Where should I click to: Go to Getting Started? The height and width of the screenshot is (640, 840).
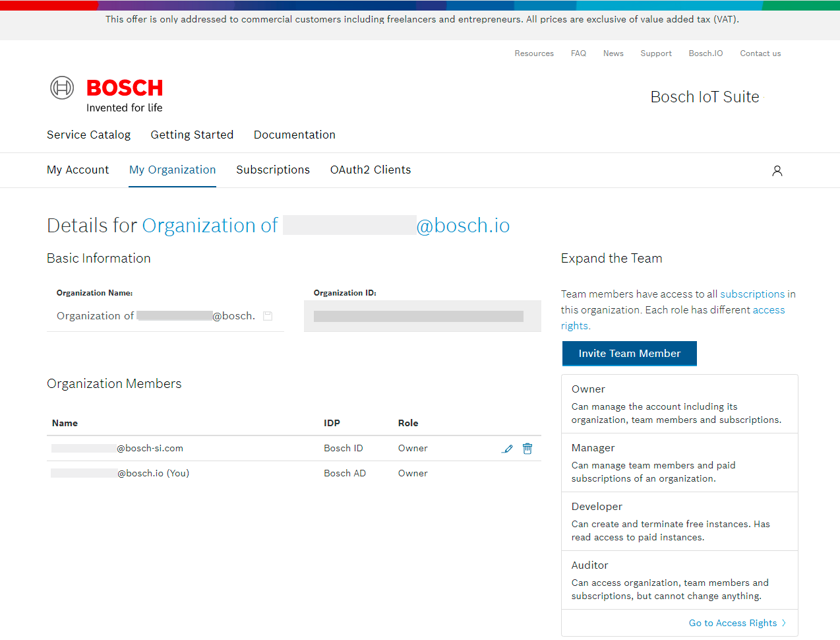(192, 135)
